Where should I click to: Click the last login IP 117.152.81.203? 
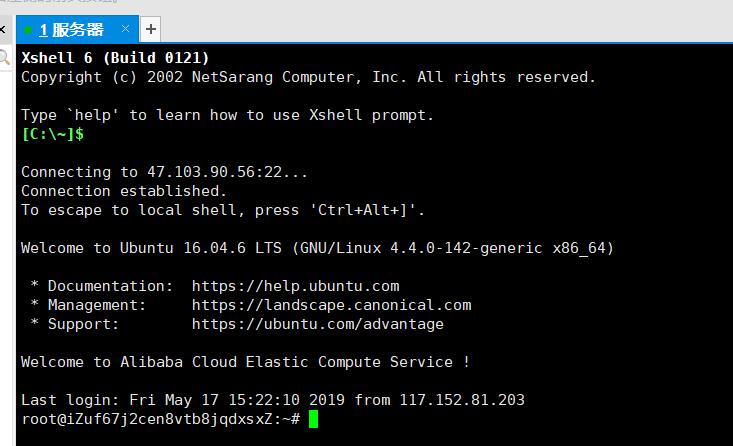click(462, 400)
